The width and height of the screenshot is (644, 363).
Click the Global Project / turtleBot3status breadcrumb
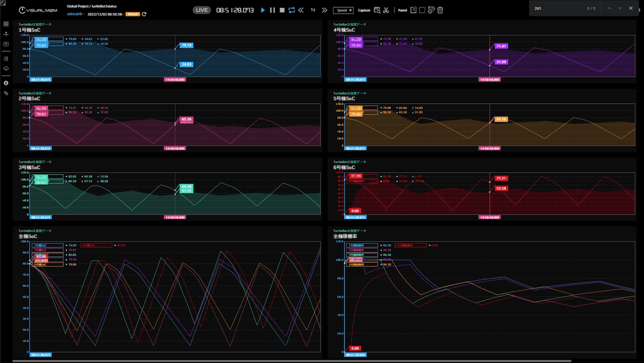coord(92,6)
